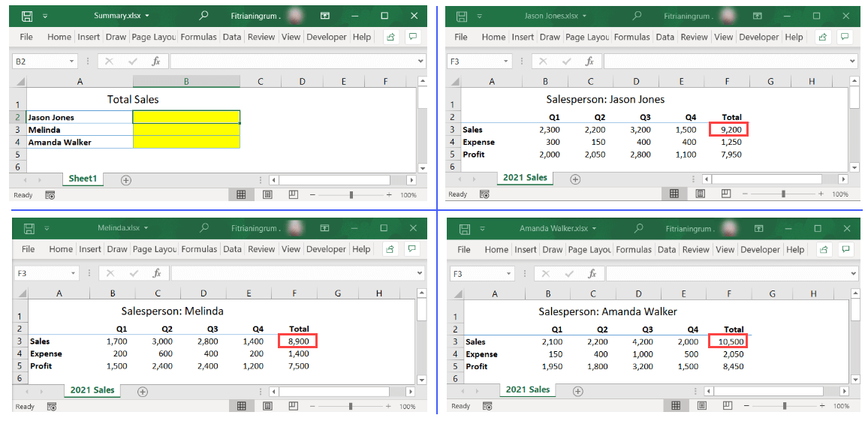Image resolution: width=868 pixels, height=421 pixels.
Task: Click the zoom slider in Amanda Walker.xlsx
Action: tap(785, 406)
